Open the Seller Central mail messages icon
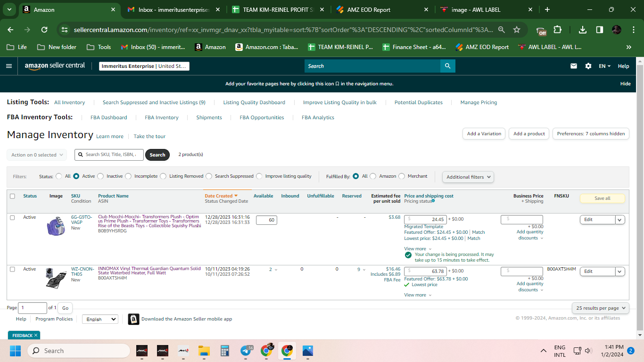This screenshot has width=644, height=362. tap(574, 66)
